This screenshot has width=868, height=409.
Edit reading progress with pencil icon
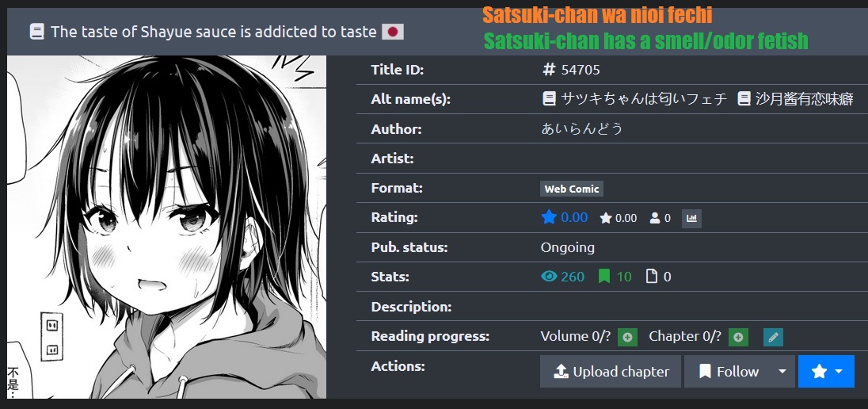coord(773,337)
